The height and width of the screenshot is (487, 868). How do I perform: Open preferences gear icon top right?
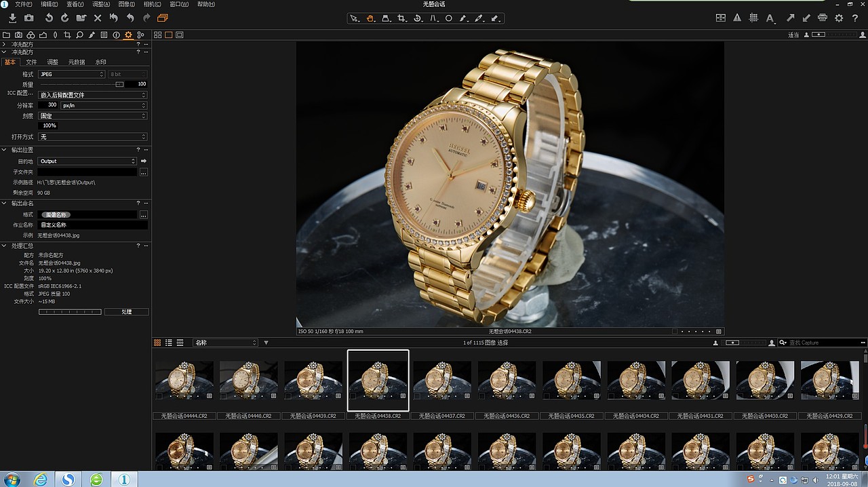[839, 18]
